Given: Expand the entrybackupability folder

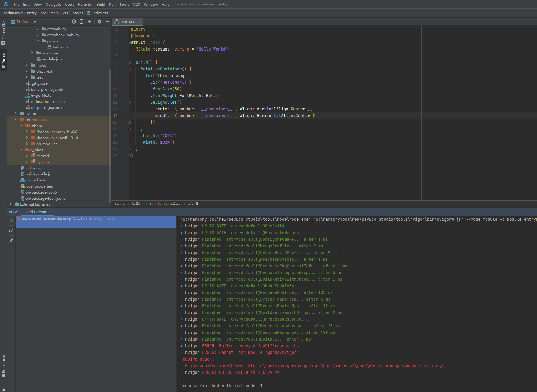Looking at the screenshot, I should pyautogui.click(x=38, y=35).
